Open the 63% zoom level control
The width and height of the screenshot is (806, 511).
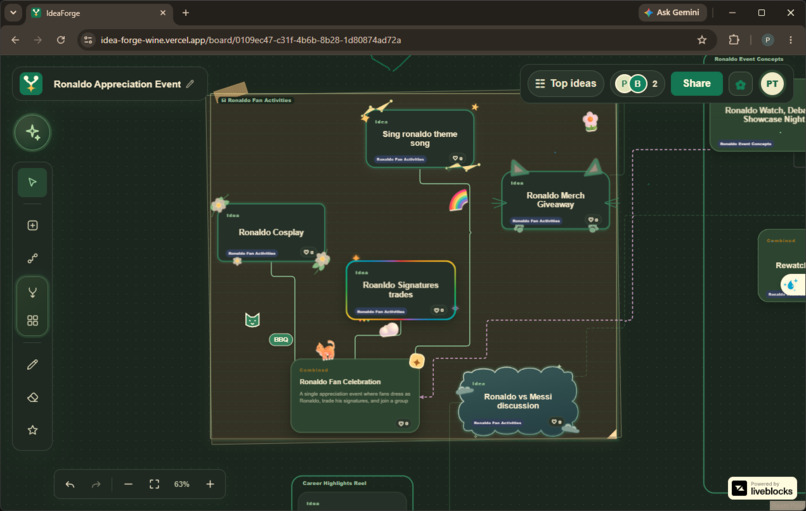point(181,484)
